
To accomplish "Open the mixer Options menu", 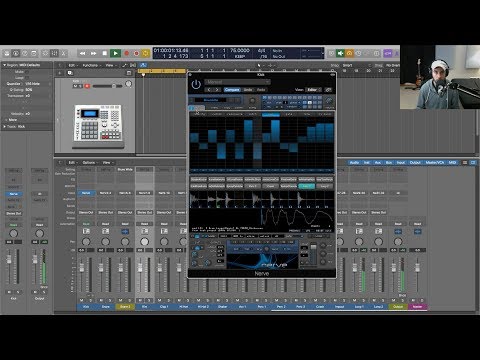I will (x=89, y=162).
